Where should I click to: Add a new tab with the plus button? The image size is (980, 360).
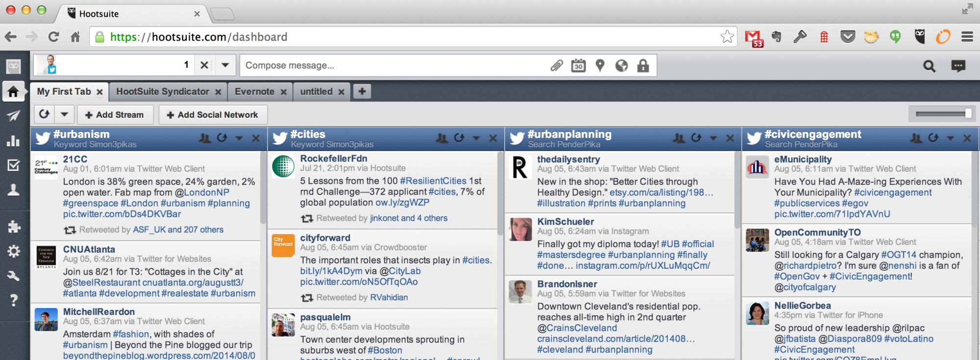click(362, 91)
